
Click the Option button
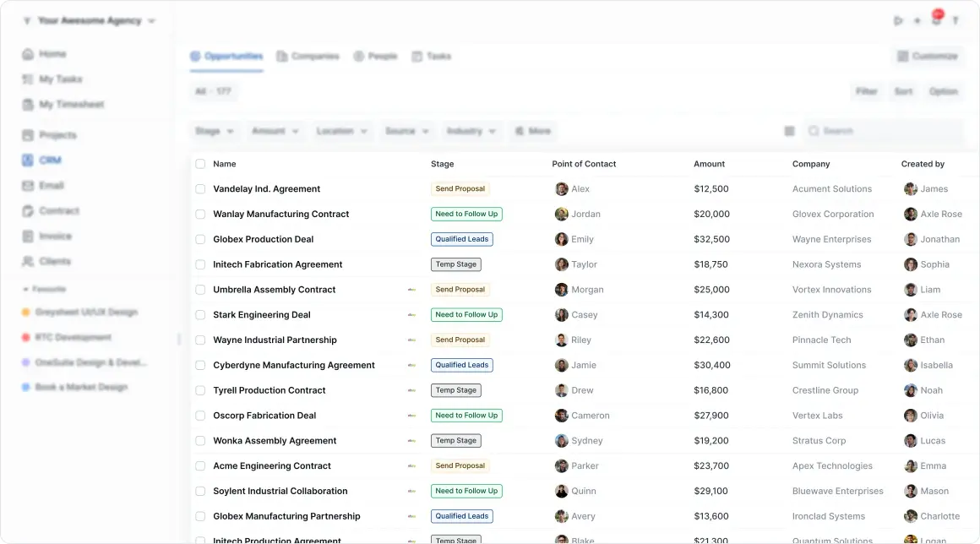tap(943, 91)
